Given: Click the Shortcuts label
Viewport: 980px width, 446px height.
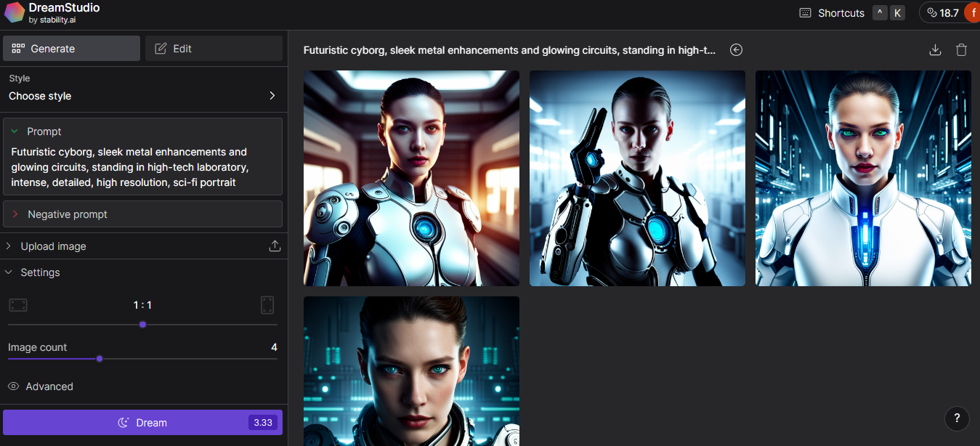Looking at the screenshot, I should pos(841,13).
